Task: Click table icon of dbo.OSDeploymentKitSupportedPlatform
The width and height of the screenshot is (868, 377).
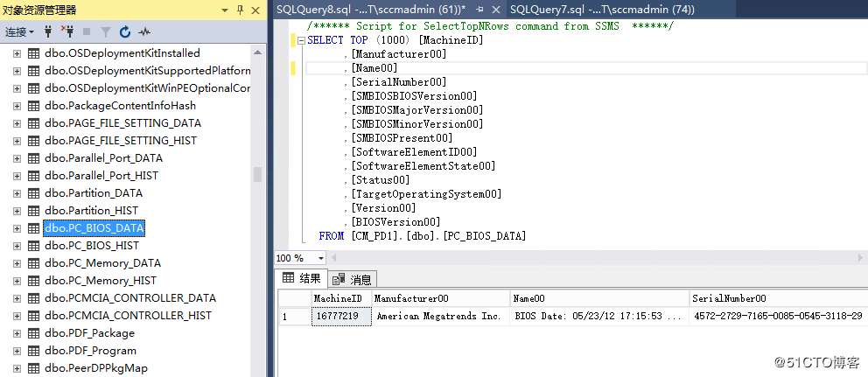Action: [x=34, y=71]
